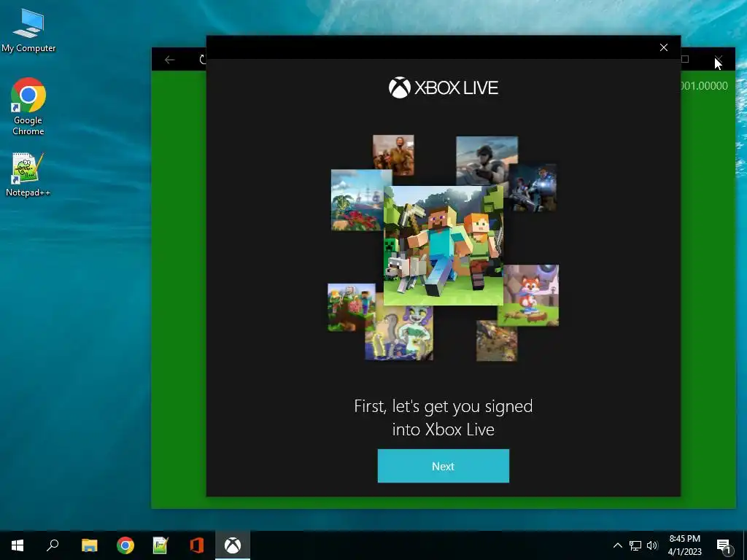Open network status tray icon

[635, 545]
